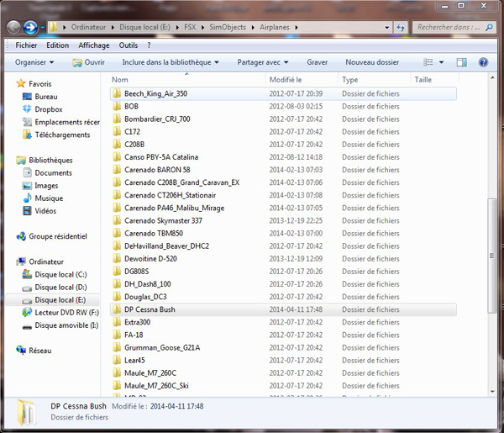Toggle the preview pane icon
This screenshot has width=504, height=433.
[x=461, y=62]
